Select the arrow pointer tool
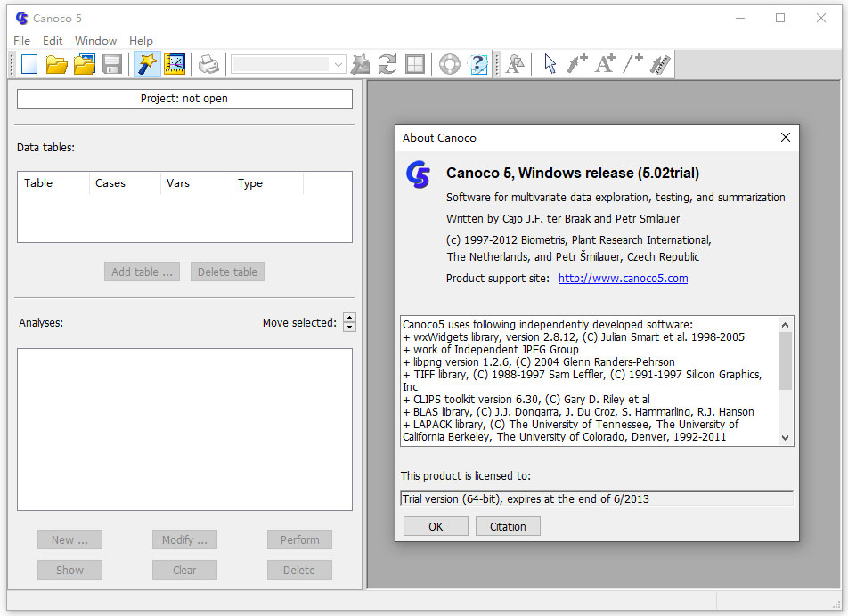The width and height of the screenshot is (848, 616). (550, 64)
